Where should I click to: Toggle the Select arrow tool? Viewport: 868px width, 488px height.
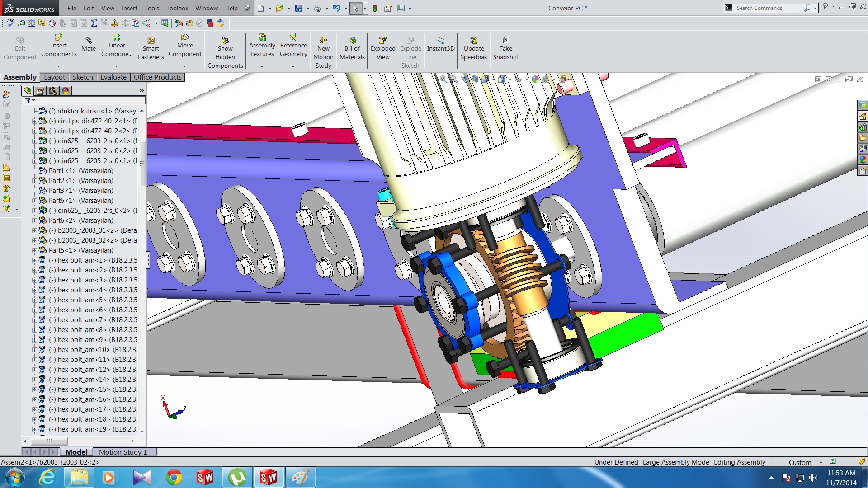(x=355, y=8)
